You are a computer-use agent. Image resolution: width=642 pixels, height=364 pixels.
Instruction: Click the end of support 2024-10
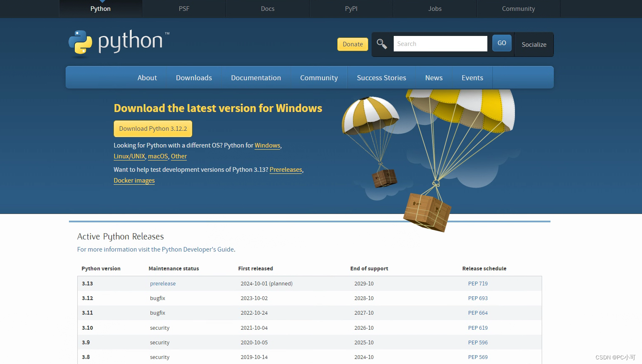364,357
